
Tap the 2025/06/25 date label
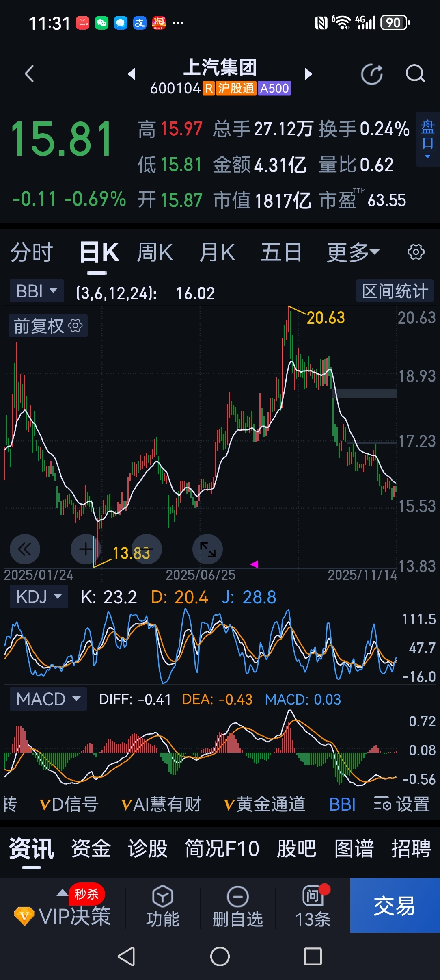[x=201, y=575]
